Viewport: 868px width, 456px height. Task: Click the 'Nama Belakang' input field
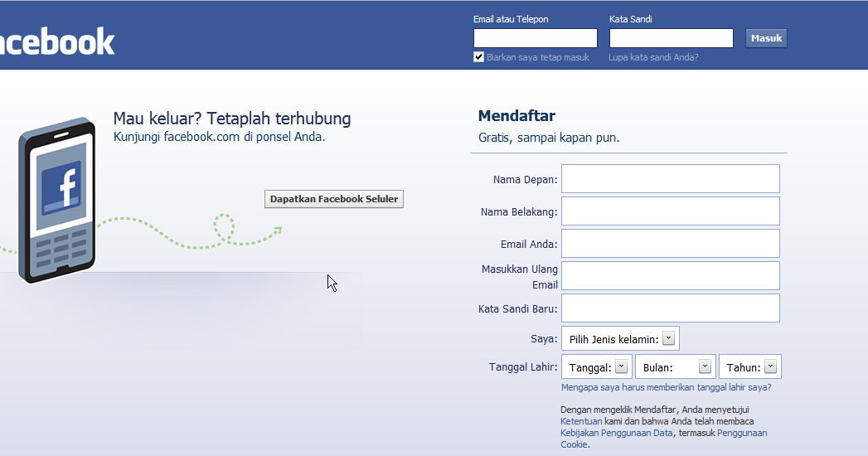click(671, 211)
